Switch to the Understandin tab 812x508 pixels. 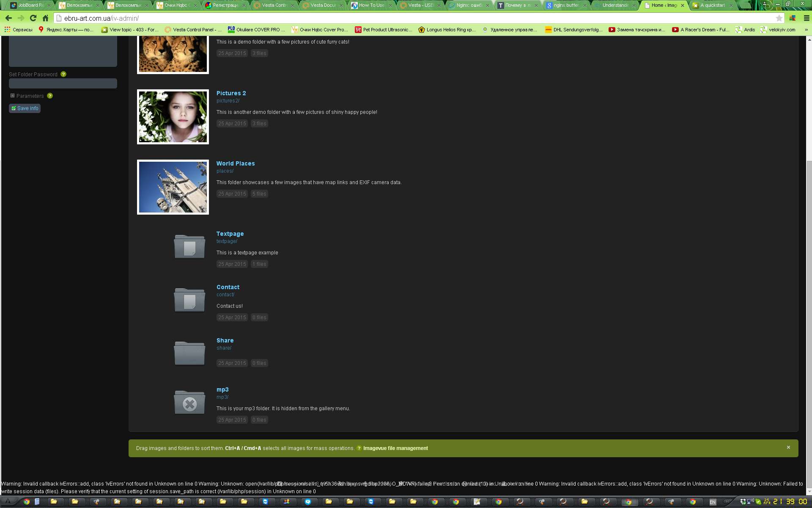pyautogui.click(x=614, y=6)
